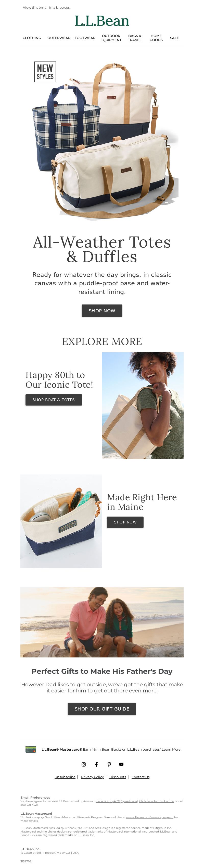Click the New Styles badge
The height and width of the screenshot is (868, 204).
pos(45,72)
